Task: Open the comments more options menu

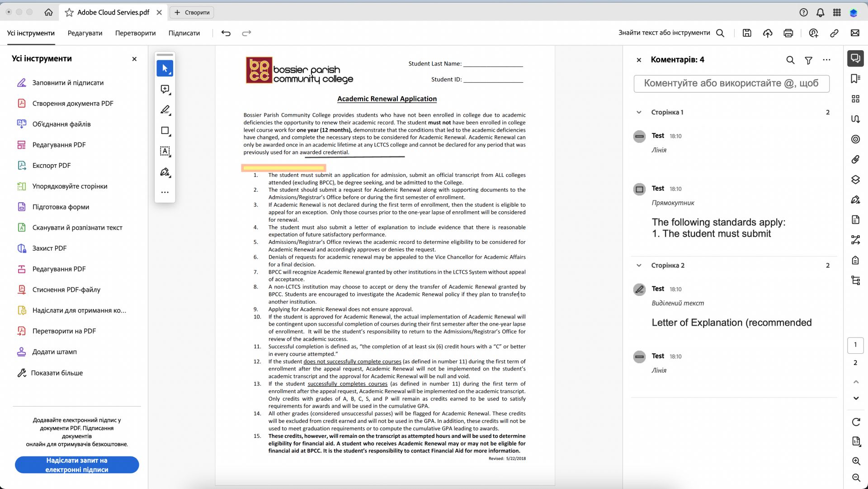Action: 826,60
